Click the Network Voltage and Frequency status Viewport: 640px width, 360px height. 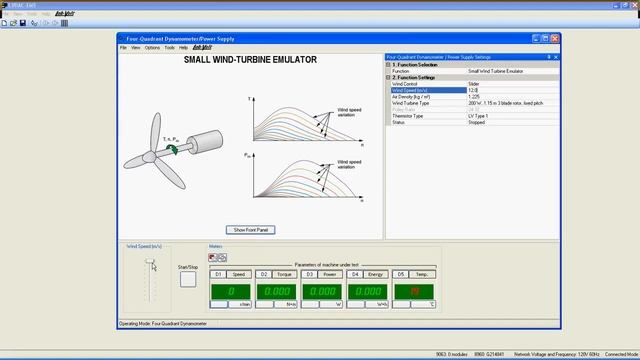click(557, 354)
